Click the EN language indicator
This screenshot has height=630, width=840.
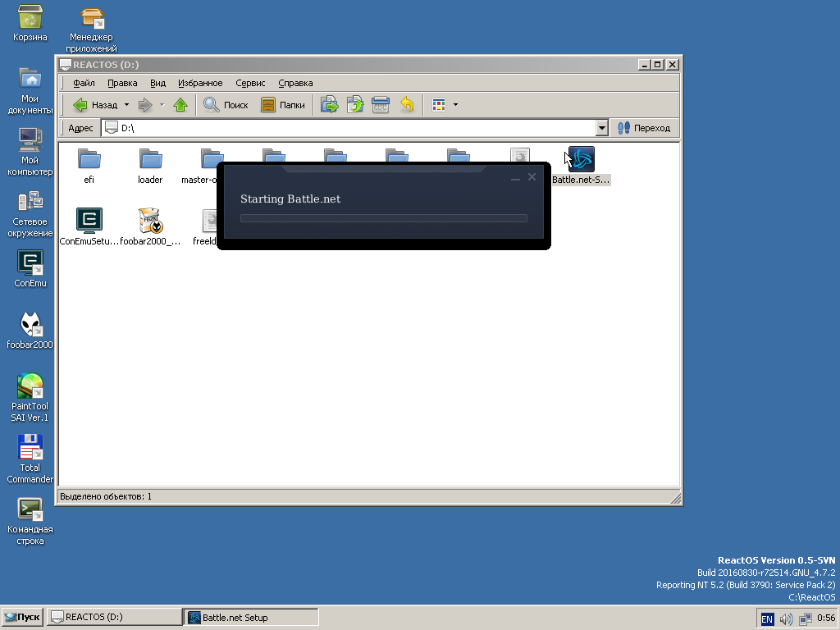pos(767,619)
